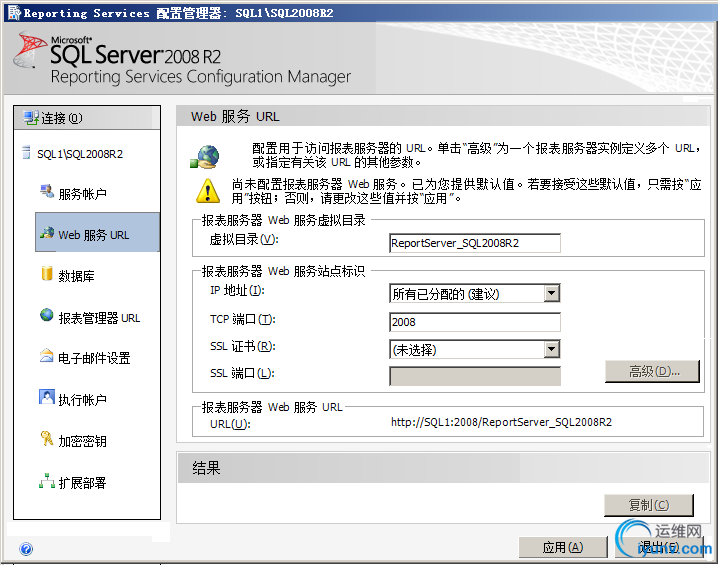Click the Web 服务 URL sidebar icon
718x565 pixels.
[47, 233]
